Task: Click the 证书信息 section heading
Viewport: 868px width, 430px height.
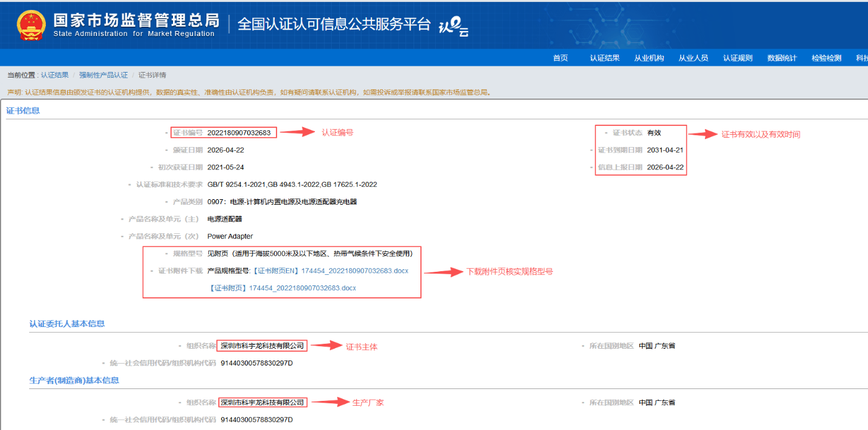Action: (23, 111)
